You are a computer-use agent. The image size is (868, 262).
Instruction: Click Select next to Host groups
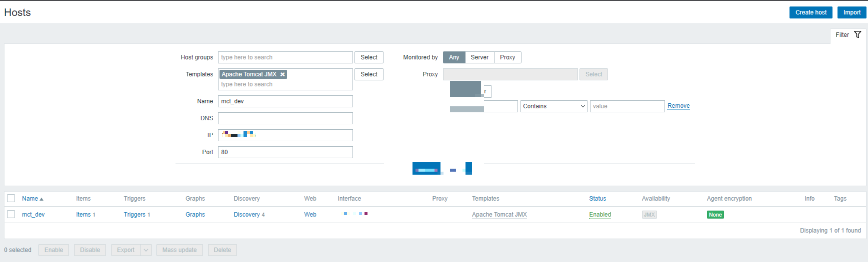(x=369, y=57)
